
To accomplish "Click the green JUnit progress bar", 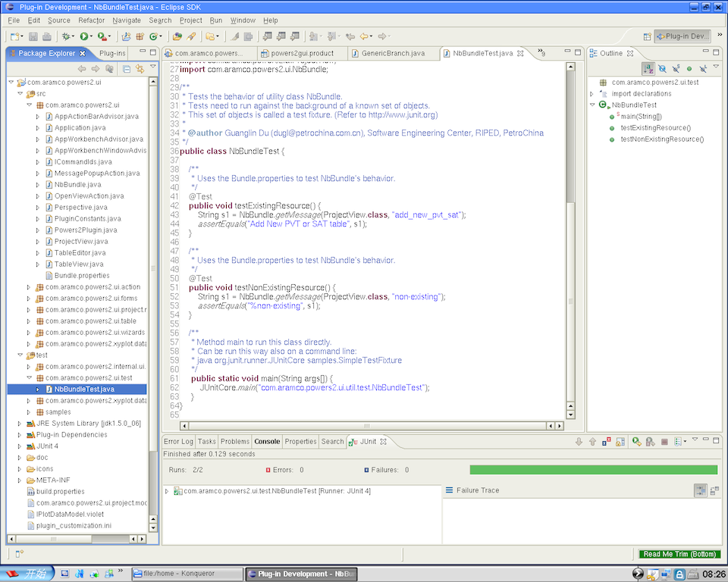I will [593, 470].
